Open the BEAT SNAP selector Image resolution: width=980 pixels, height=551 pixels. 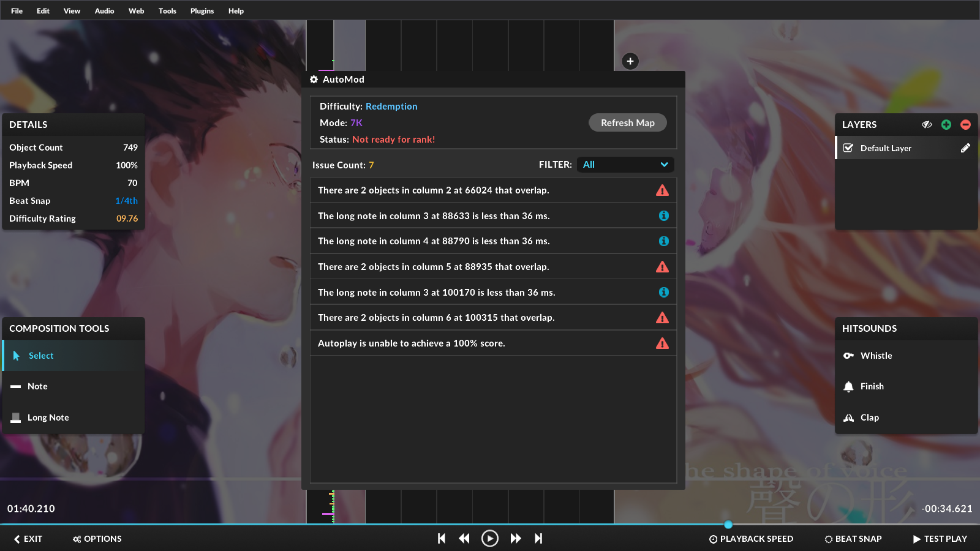(x=853, y=539)
